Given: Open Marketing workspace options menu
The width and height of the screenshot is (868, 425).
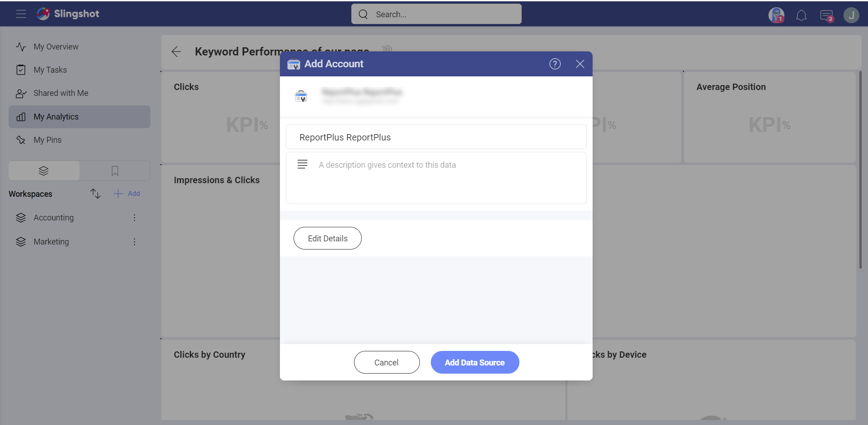Looking at the screenshot, I should (x=135, y=242).
